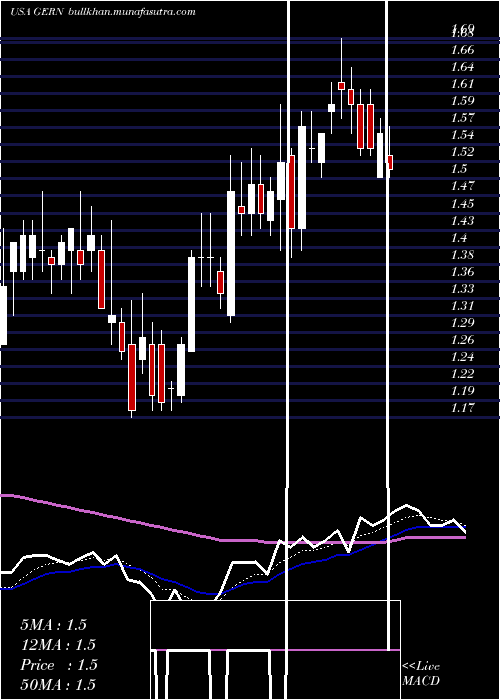The width and height of the screenshot is (500, 700).
Task: Select the 1.64 price axis label
Action: pyautogui.click(x=462, y=67)
